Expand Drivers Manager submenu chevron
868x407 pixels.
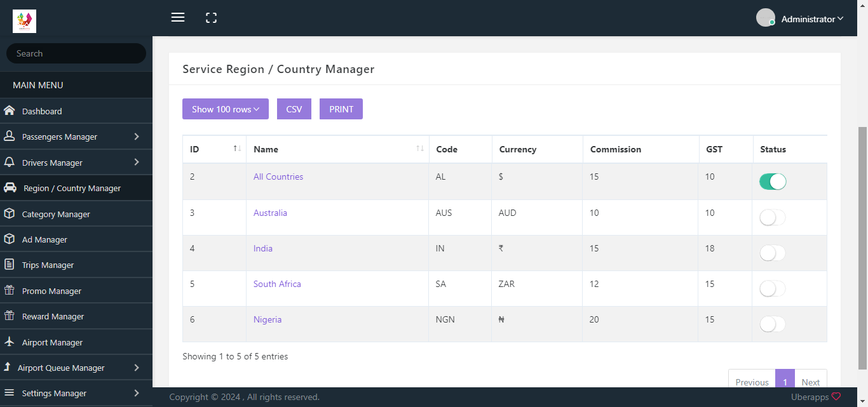coord(137,162)
